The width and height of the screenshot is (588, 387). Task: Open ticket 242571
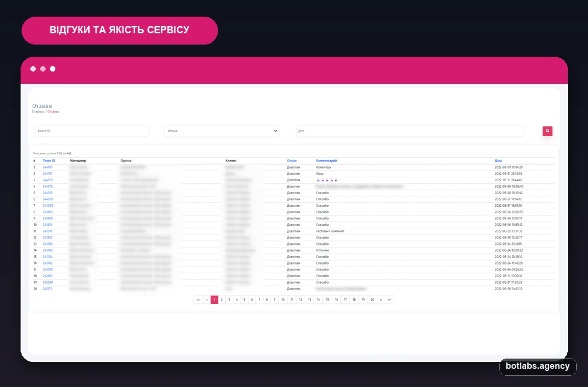click(48, 289)
